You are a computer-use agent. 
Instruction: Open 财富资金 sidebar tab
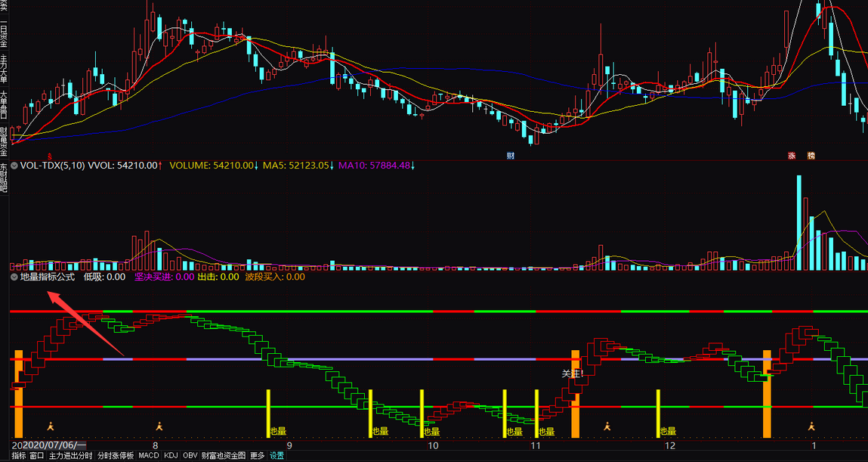click(4, 141)
